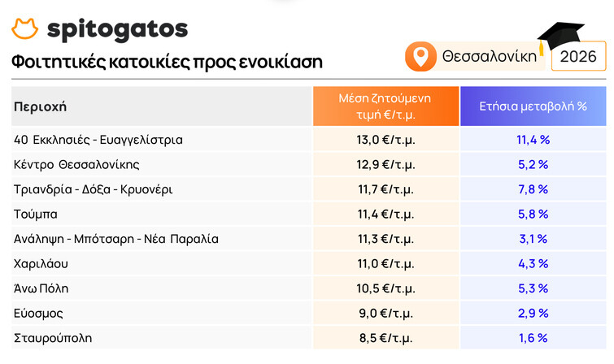Viewport: 614px width, 364px height.
Task: Select the Ανάληψη - Μπότσαρη - Νέα Παραλία row
Action: click(x=308, y=239)
